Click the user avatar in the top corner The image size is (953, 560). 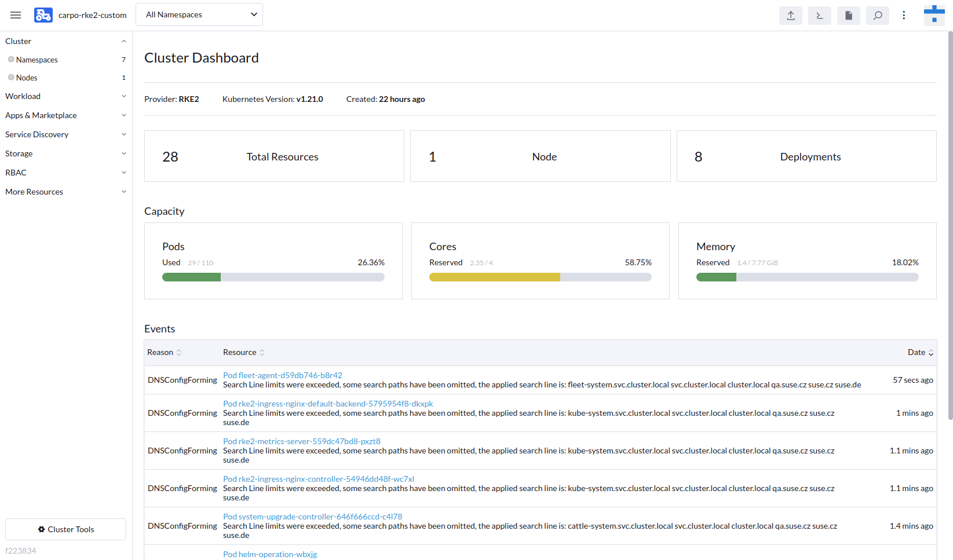933,14
